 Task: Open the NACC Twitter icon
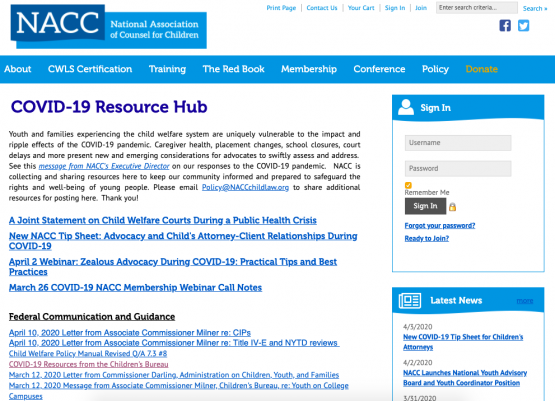coord(523,25)
